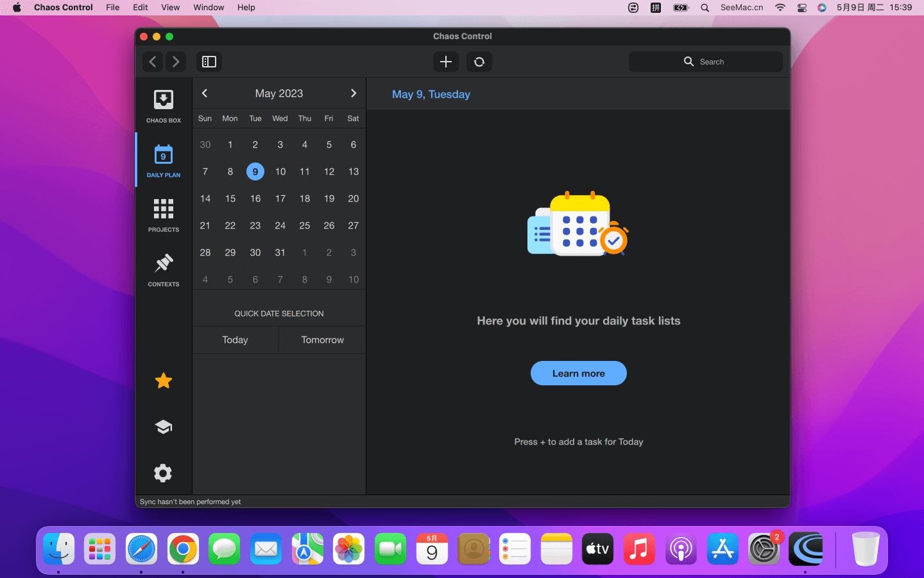Open the graduation cap tutorial icon
The image size is (924, 578).
coord(163,427)
